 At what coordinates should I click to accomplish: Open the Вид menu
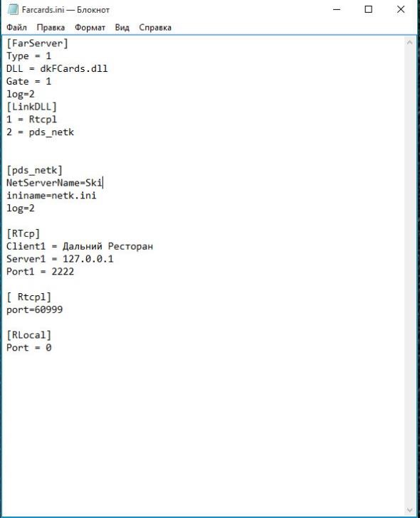(x=122, y=28)
